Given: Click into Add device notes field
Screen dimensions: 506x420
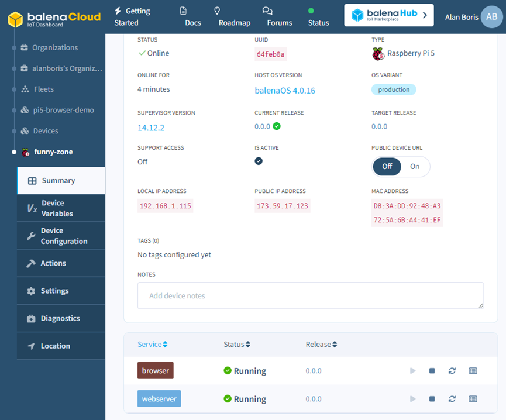Looking at the screenshot, I should point(311,295).
